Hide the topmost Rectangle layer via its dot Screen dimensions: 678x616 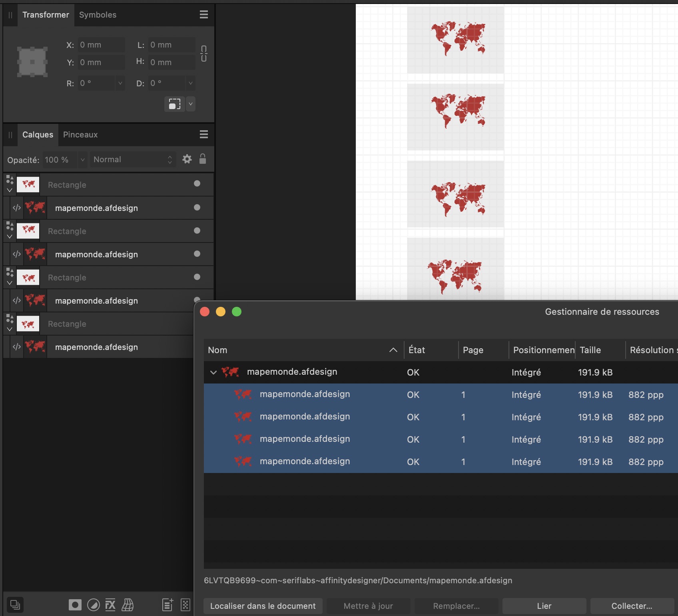tap(197, 183)
